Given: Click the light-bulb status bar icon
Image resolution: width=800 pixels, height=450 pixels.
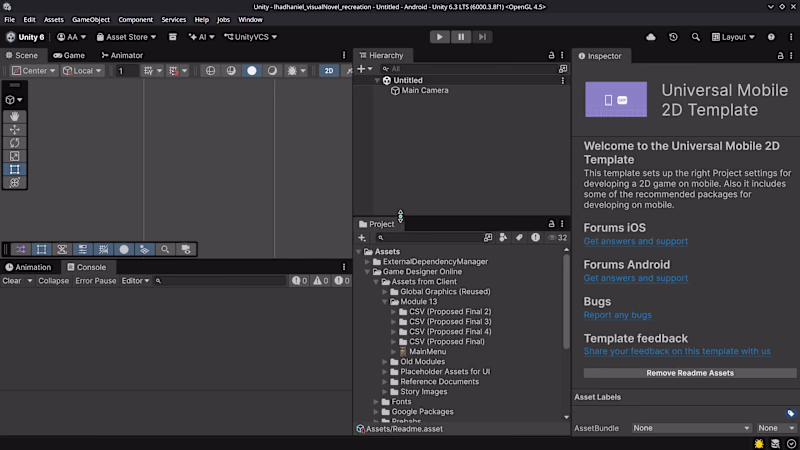Looking at the screenshot, I should [x=759, y=444].
